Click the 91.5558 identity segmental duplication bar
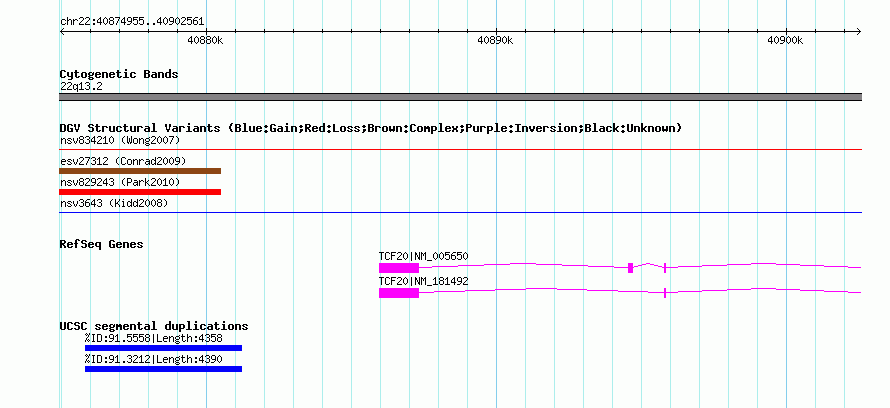890x408 pixels. coord(163,348)
